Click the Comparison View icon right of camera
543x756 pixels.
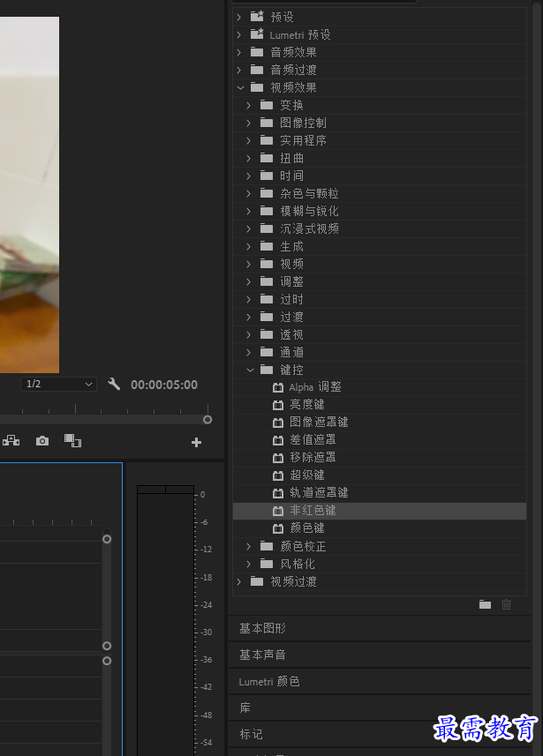(x=73, y=440)
